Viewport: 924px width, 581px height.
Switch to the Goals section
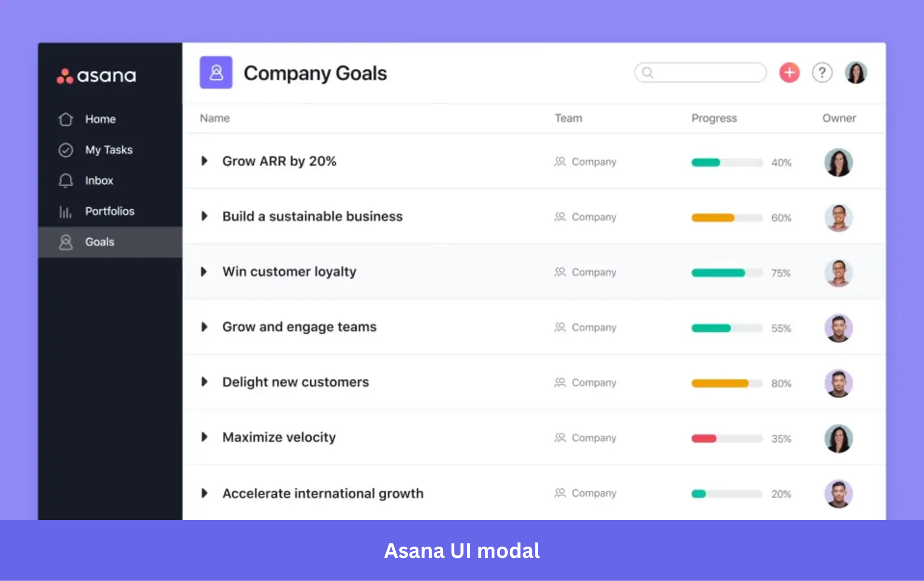(100, 242)
